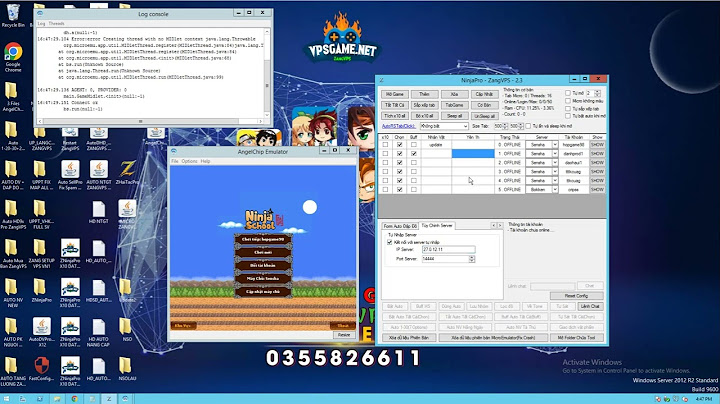
Task: Open the HD NTGT text file icon
Action: [x=98, y=213]
